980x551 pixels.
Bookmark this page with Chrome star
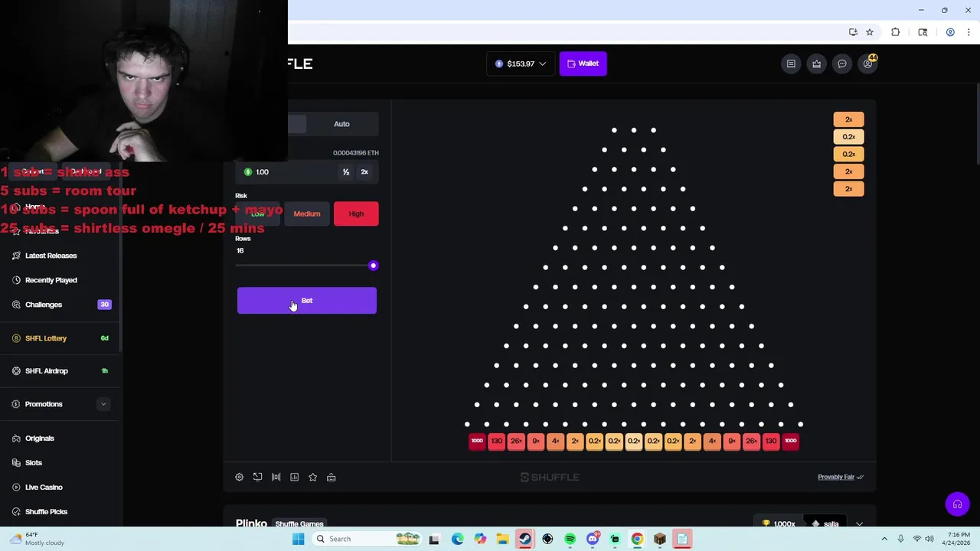click(870, 32)
